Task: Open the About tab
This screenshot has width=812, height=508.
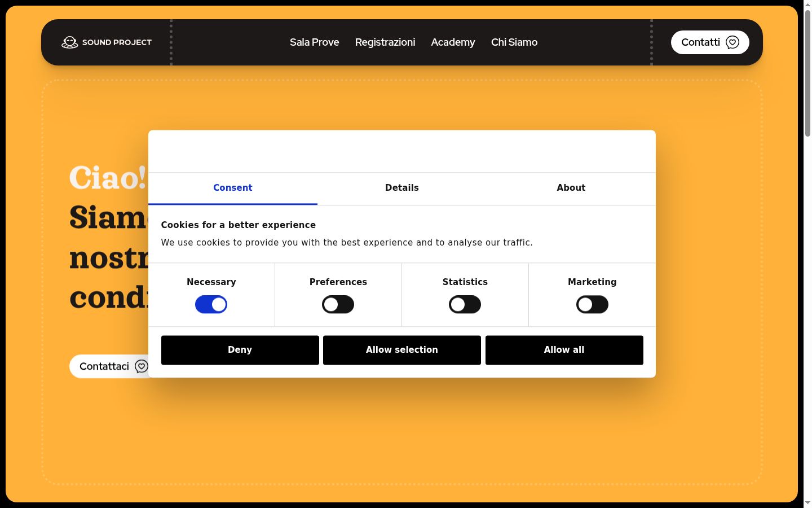Action: coord(571,188)
